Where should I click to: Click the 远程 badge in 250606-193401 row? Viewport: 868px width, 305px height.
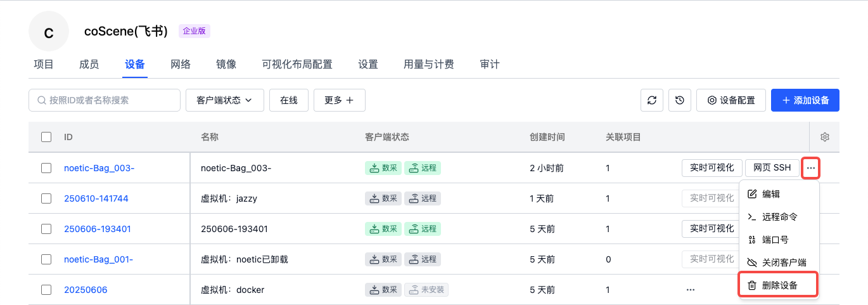pos(423,229)
